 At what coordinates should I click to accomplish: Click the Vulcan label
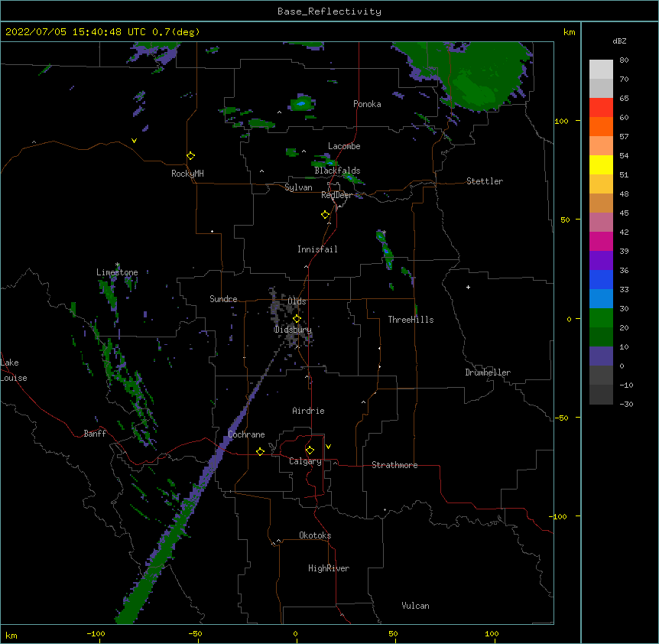point(415,606)
